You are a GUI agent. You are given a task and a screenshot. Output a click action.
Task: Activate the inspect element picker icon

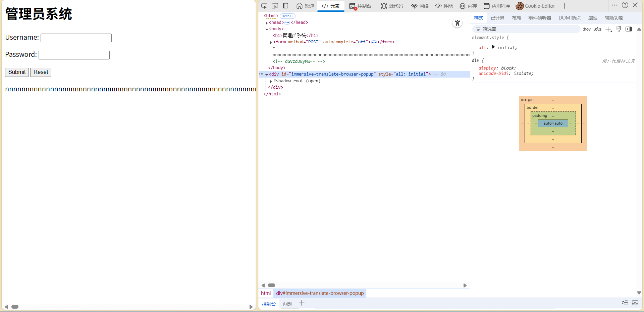pos(264,6)
